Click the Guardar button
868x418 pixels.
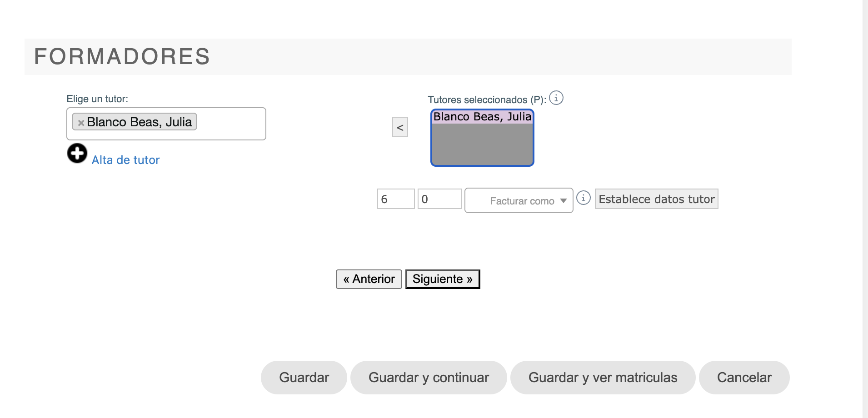[304, 378]
